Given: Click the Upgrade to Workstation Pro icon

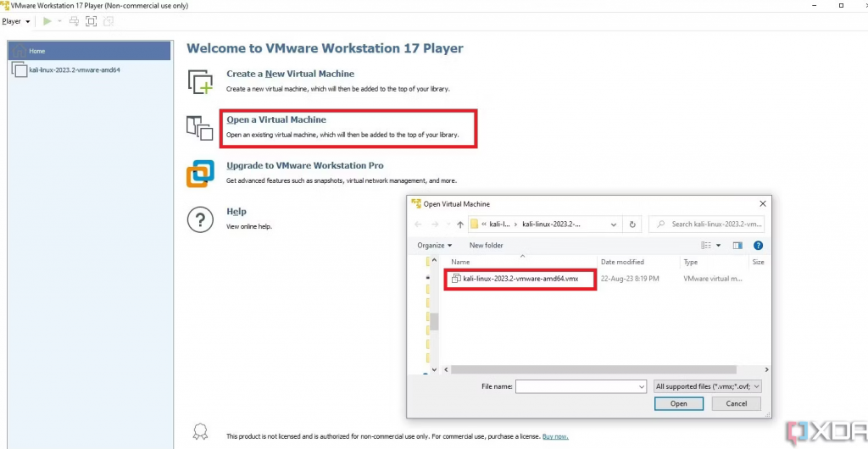Looking at the screenshot, I should [x=200, y=173].
